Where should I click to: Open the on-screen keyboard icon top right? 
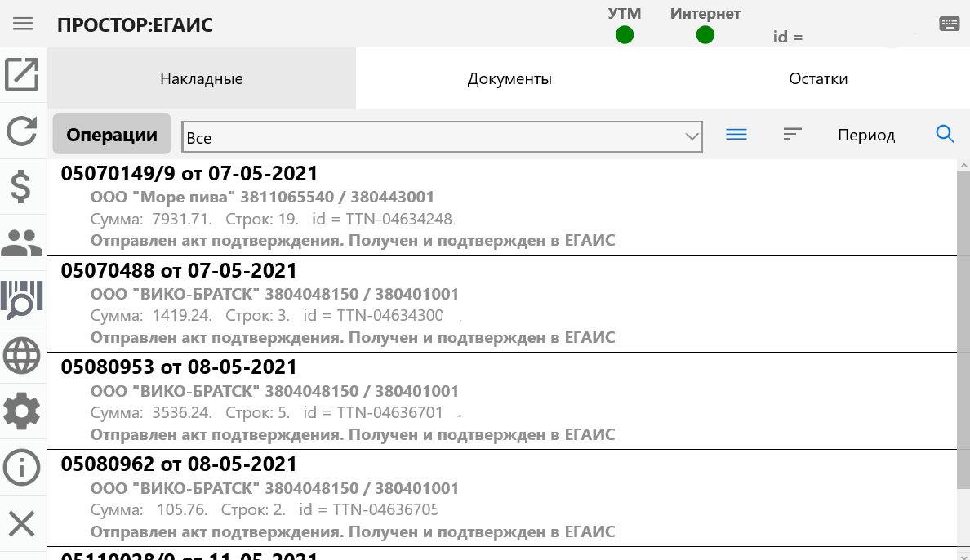949,23
